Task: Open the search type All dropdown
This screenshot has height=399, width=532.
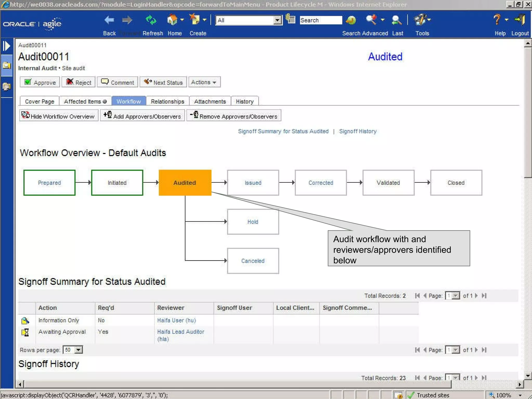Action: (x=277, y=20)
